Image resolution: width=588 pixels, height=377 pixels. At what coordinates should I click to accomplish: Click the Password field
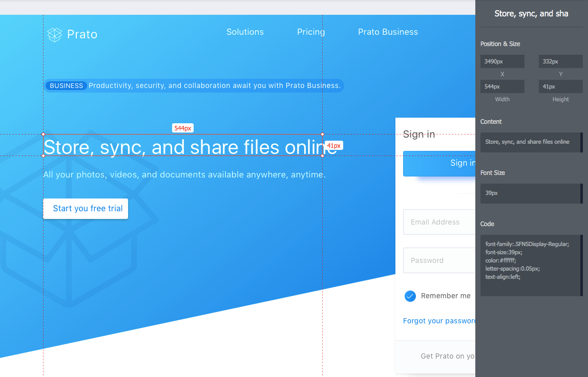pyautogui.click(x=439, y=260)
